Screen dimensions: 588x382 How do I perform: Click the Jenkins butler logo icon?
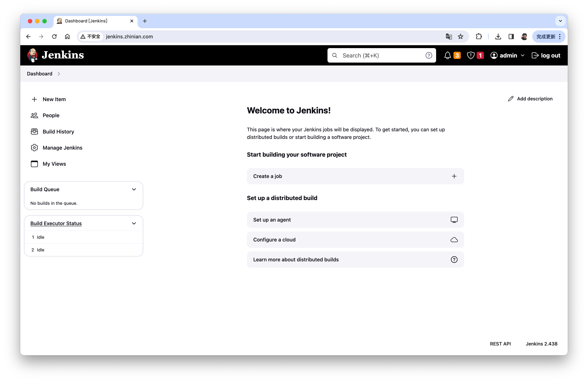point(32,55)
